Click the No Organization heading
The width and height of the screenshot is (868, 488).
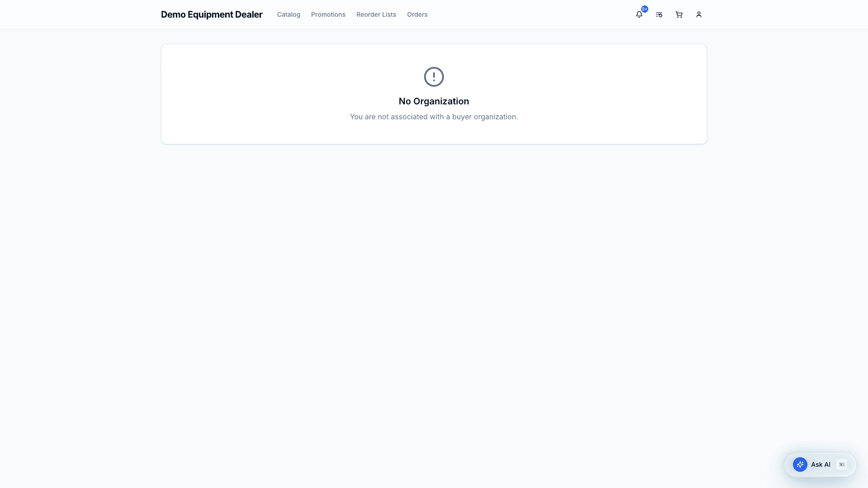tap(434, 101)
